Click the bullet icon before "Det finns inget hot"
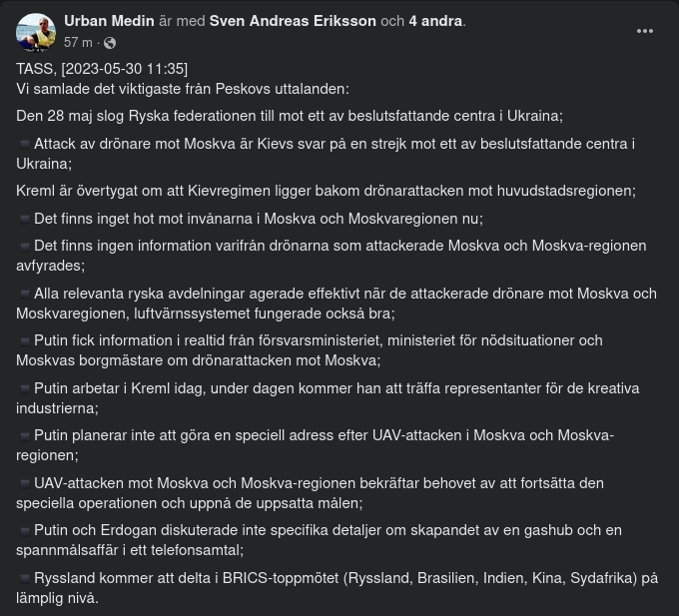 point(24,219)
